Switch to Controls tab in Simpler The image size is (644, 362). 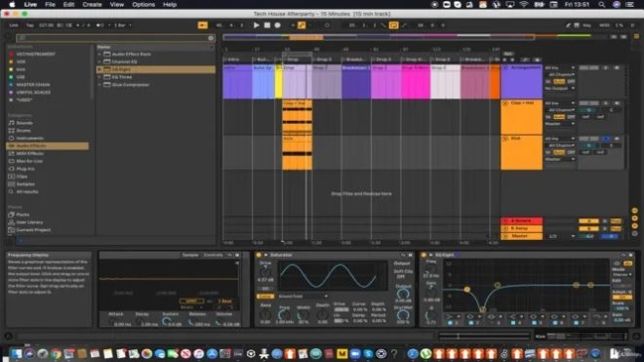click(x=213, y=256)
